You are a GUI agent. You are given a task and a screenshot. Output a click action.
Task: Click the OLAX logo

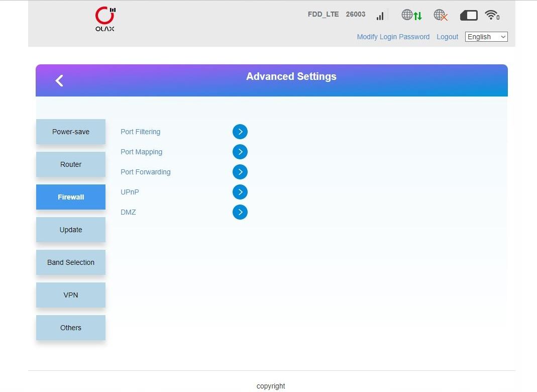pos(105,19)
